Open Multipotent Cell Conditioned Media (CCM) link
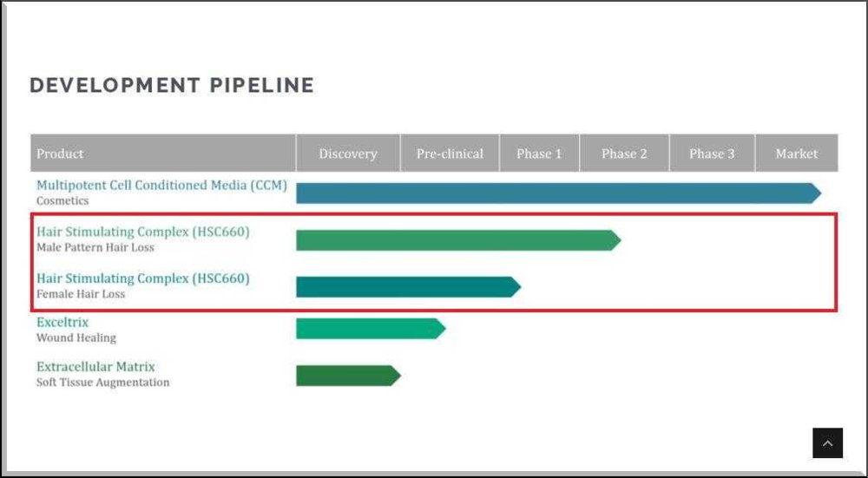Screen dimensions: 868x478 pos(161,185)
